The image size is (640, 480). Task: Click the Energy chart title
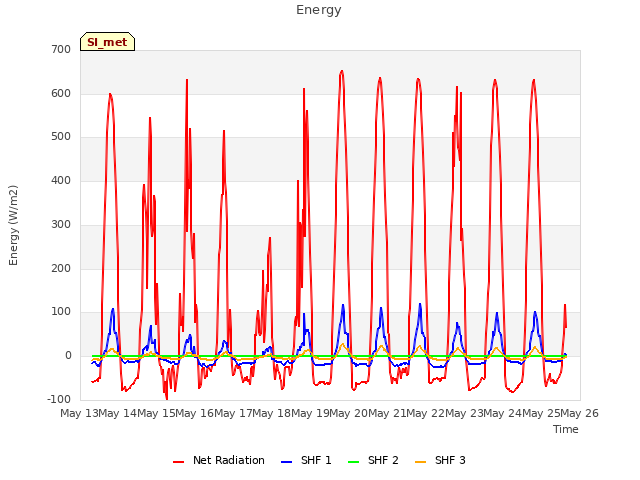[319, 10]
